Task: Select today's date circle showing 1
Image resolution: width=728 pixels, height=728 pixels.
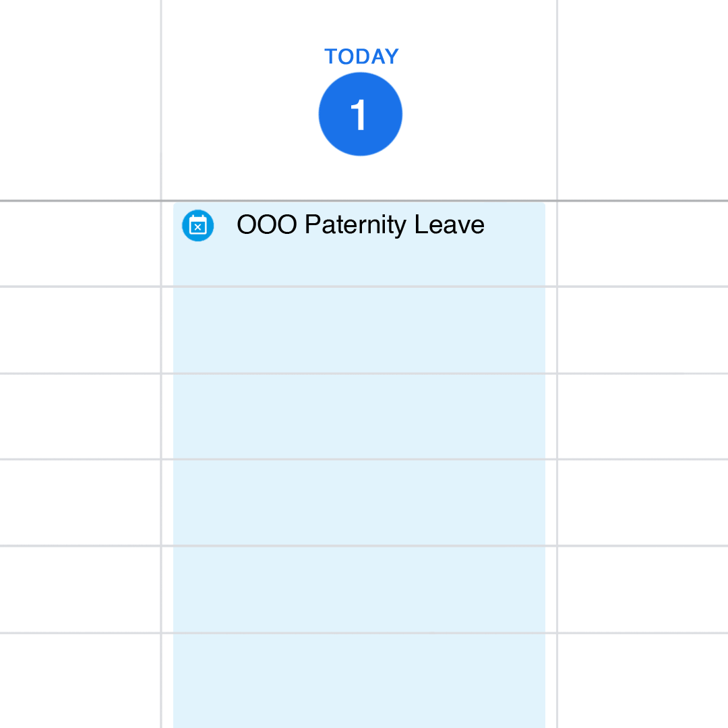Action: point(361,115)
